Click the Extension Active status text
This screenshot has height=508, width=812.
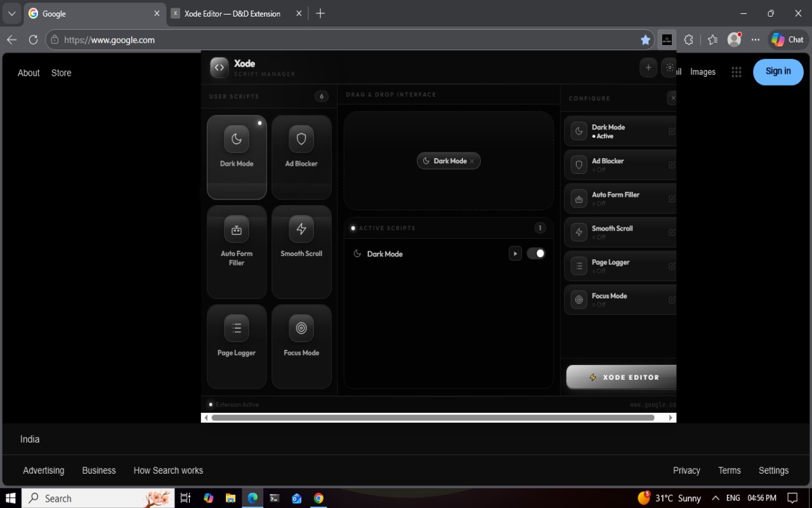(x=237, y=404)
